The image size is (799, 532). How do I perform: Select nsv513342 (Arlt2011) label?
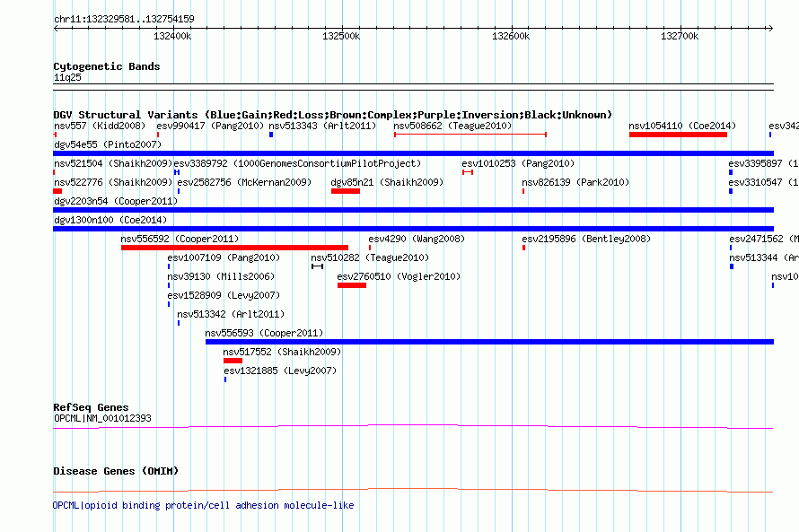[x=231, y=314]
